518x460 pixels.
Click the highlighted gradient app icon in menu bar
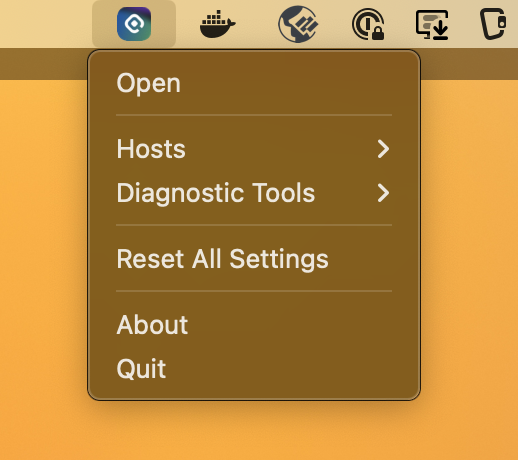click(134, 24)
